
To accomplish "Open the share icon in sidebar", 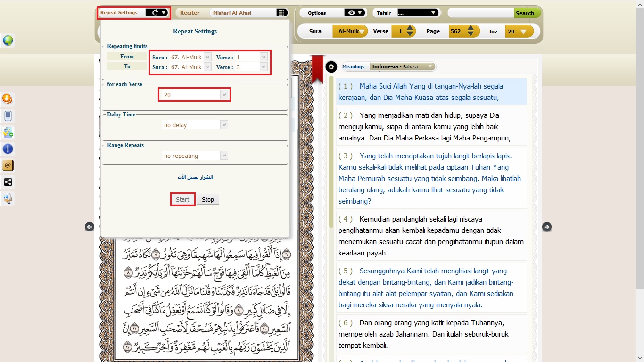I will click(x=8, y=181).
